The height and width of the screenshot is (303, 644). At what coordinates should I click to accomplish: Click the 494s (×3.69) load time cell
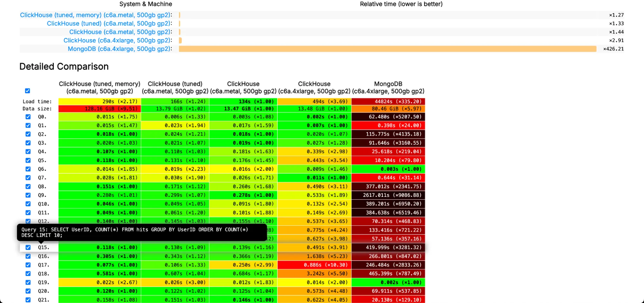coord(314,102)
